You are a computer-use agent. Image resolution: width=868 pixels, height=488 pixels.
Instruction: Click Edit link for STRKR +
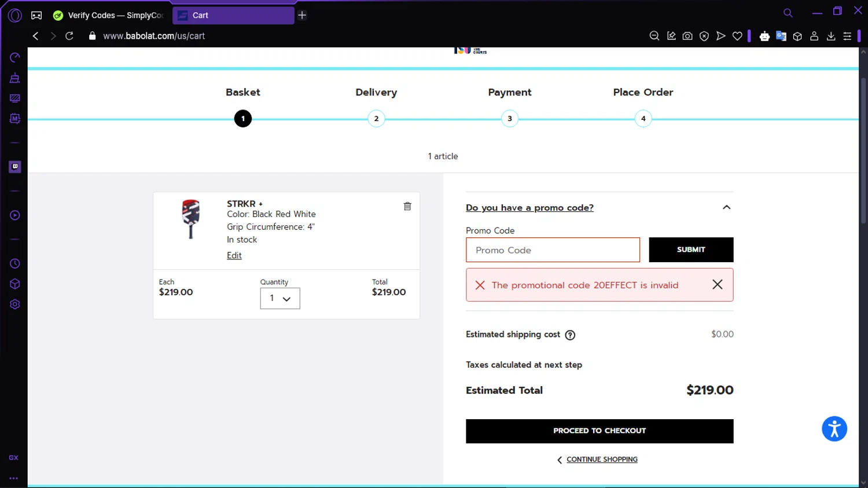234,255
